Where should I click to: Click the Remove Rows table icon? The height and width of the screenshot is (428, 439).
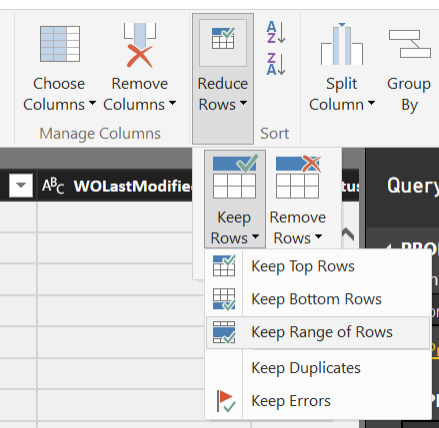(298, 176)
